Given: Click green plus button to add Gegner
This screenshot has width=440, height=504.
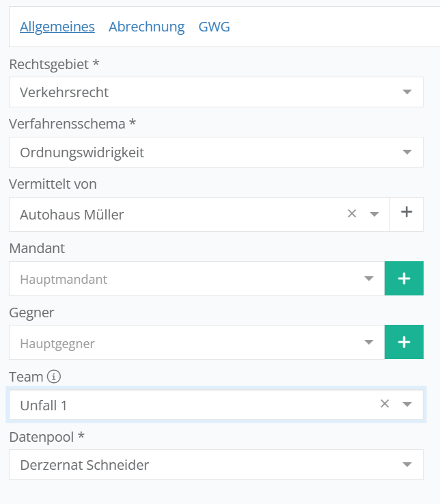Looking at the screenshot, I should [x=404, y=342].
